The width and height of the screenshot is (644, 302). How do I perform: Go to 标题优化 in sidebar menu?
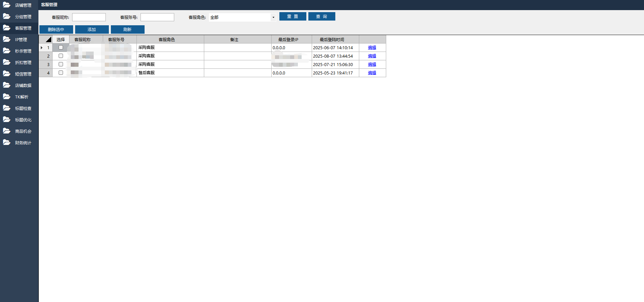click(23, 120)
